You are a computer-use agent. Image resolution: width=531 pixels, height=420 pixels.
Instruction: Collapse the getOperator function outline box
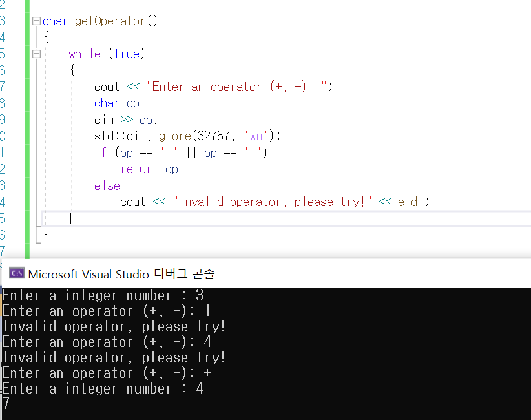tap(36, 21)
